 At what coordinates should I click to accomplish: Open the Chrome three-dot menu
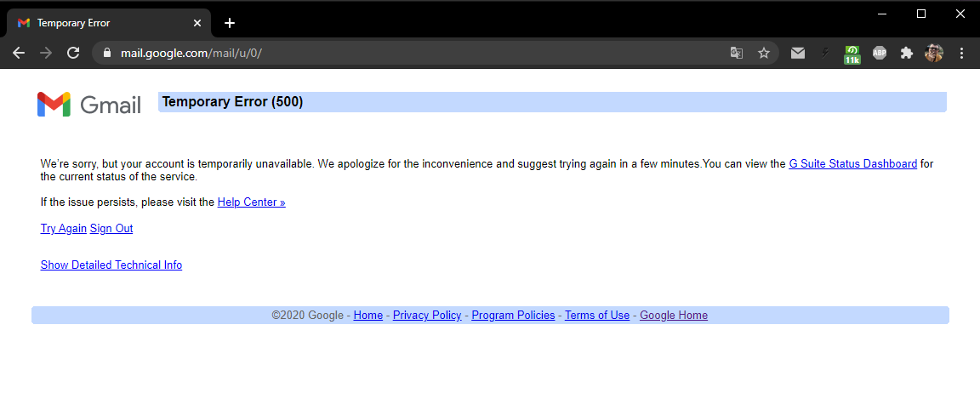[x=961, y=53]
